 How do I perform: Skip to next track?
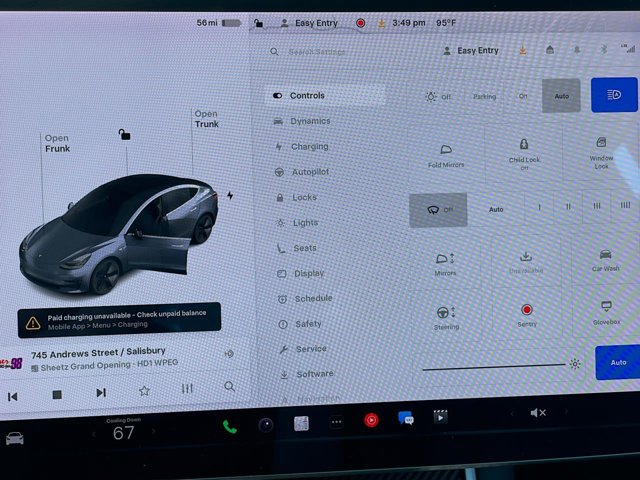[101, 393]
